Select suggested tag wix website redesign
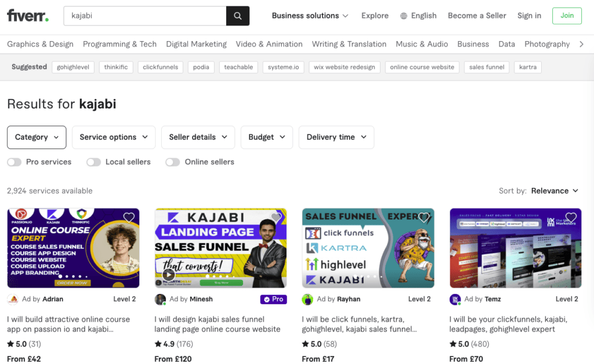 [x=345, y=67]
